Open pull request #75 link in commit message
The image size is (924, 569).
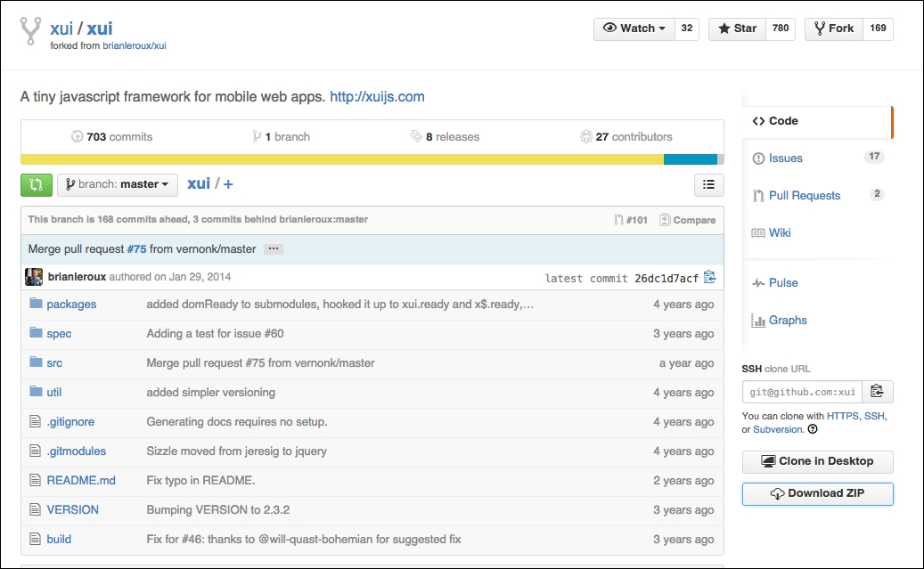click(136, 249)
